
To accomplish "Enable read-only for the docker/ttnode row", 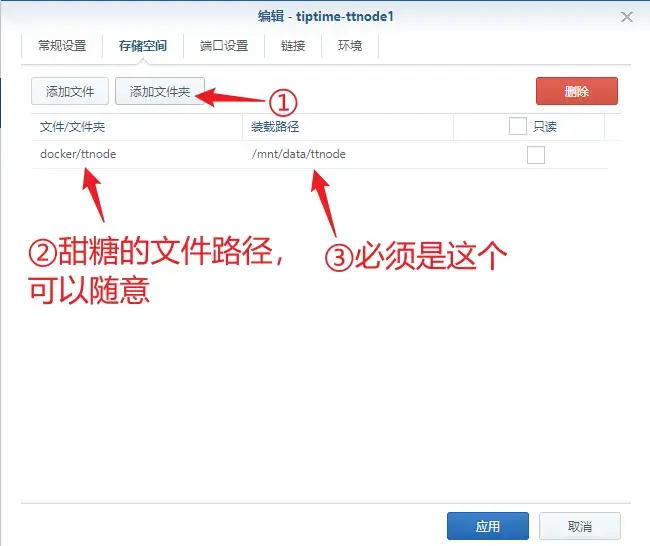I will coord(536,155).
